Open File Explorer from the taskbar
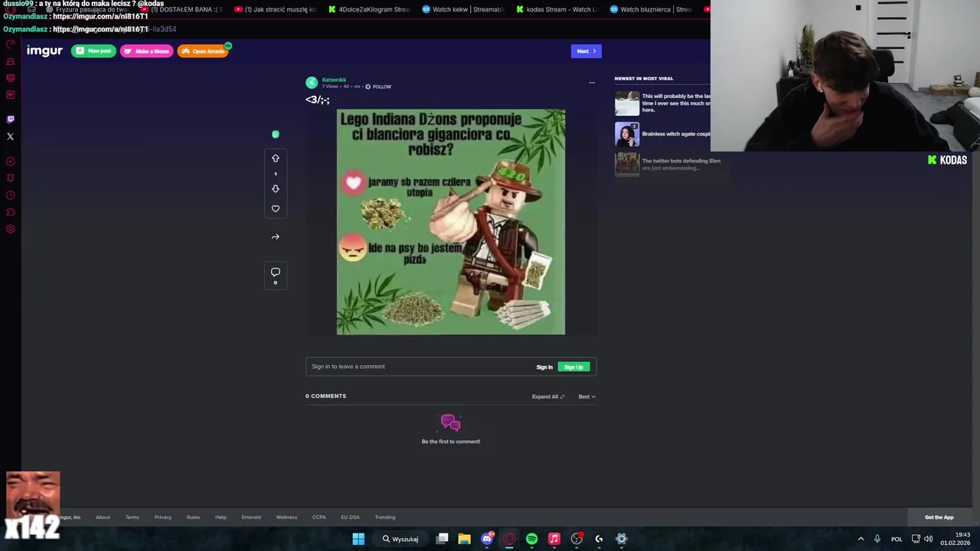 [464, 539]
